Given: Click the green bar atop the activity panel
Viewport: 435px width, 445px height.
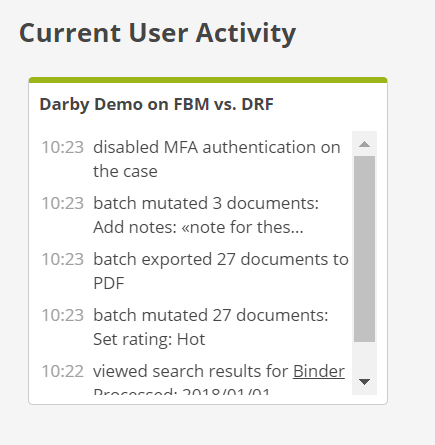Looking at the screenshot, I should tap(208, 80).
